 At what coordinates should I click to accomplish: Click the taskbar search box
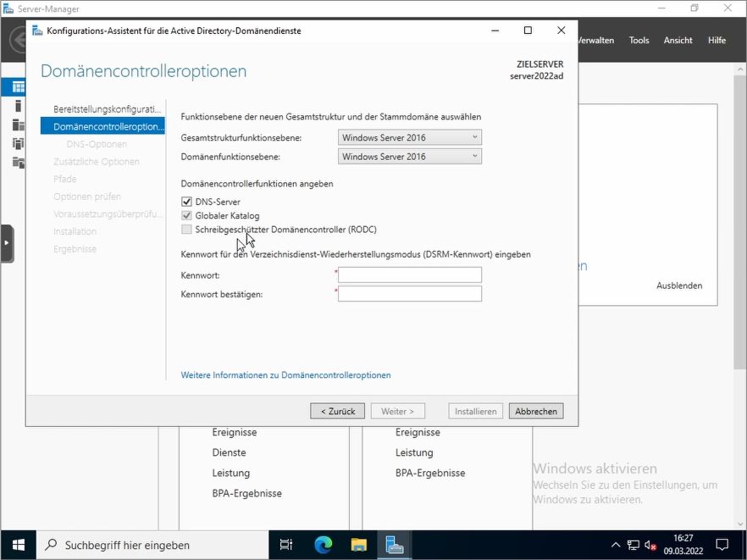coord(152,545)
